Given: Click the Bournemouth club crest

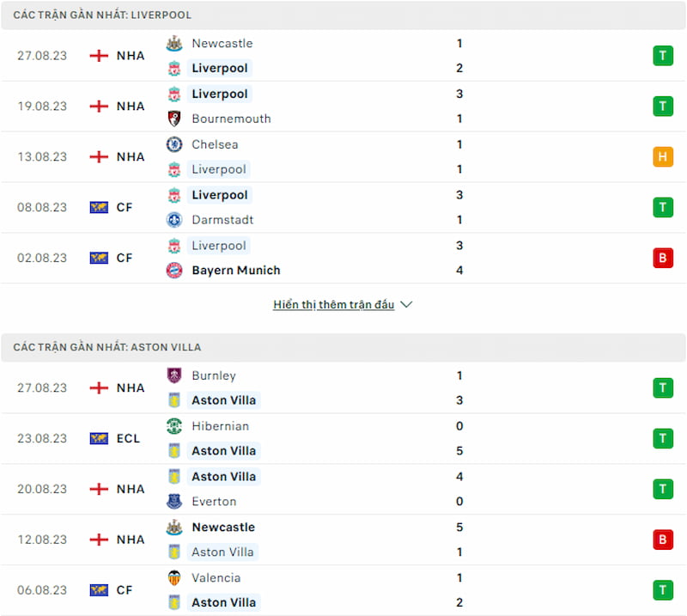Looking at the screenshot, I should tap(174, 119).
